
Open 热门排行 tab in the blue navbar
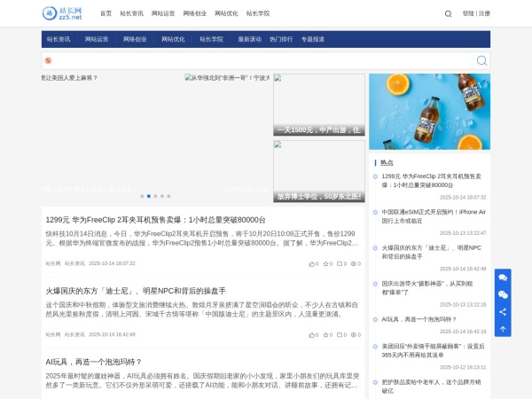(x=281, y=39)
